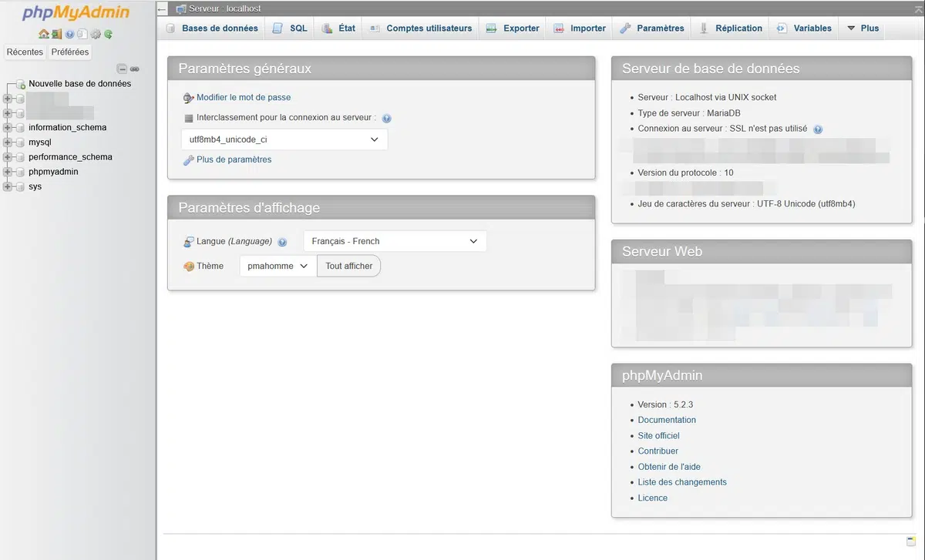Open the Thème dropdown
This screenshot has height=560, width=925.
tap(277, 265)
